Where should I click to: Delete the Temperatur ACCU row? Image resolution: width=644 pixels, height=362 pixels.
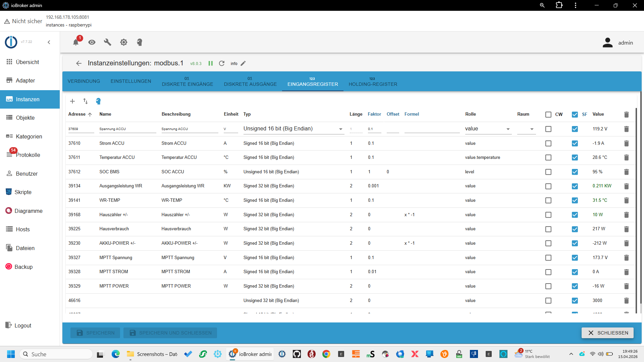(x=626, y=158)
